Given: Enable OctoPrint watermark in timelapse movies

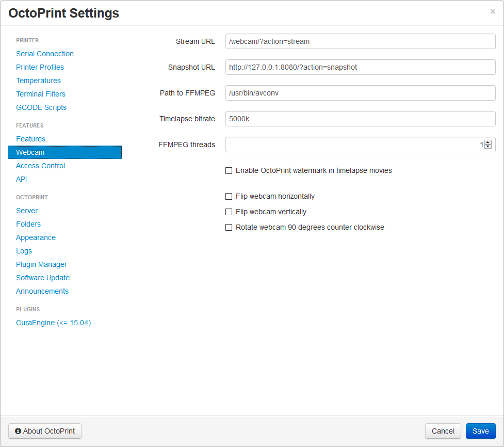Looking at the screenshot, I should [x=229, y=170].
